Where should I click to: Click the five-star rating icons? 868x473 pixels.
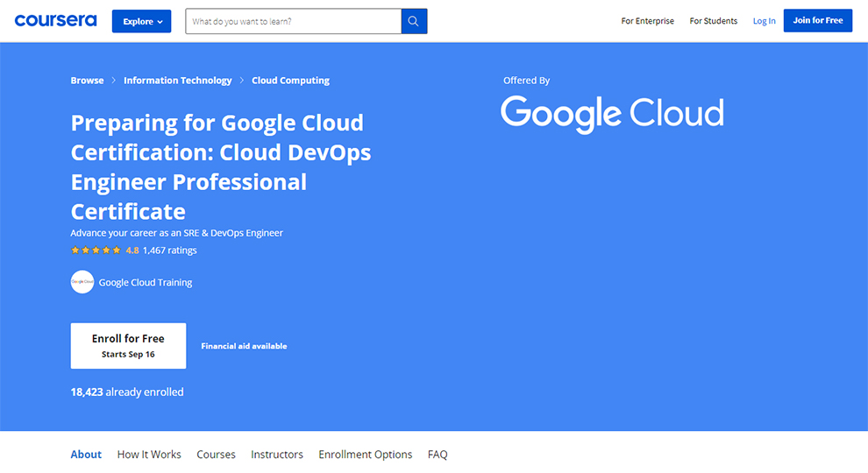coord(96,250)
